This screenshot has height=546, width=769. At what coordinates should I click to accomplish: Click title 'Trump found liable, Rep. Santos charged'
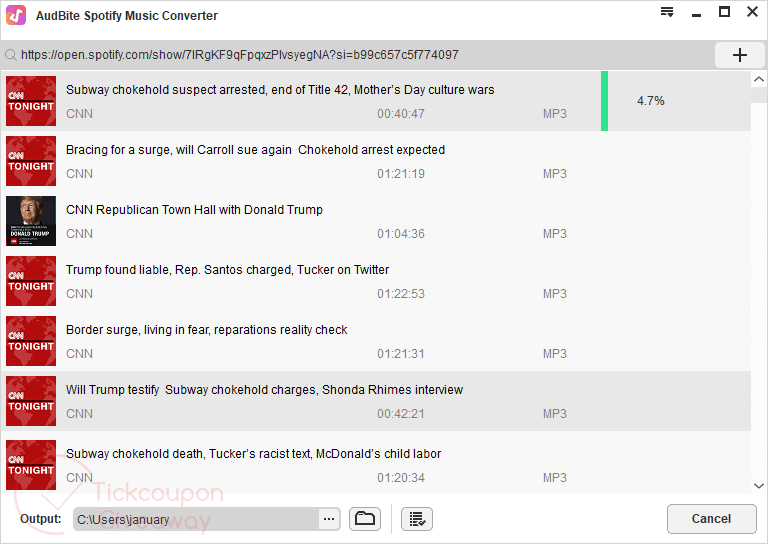228,270
